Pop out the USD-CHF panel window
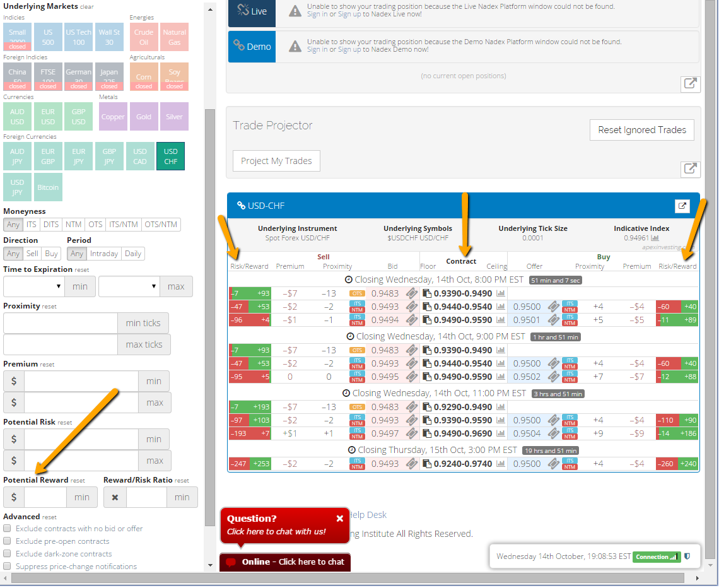Image resolution: width=719 pixels, height=588 pixels. 682,206
